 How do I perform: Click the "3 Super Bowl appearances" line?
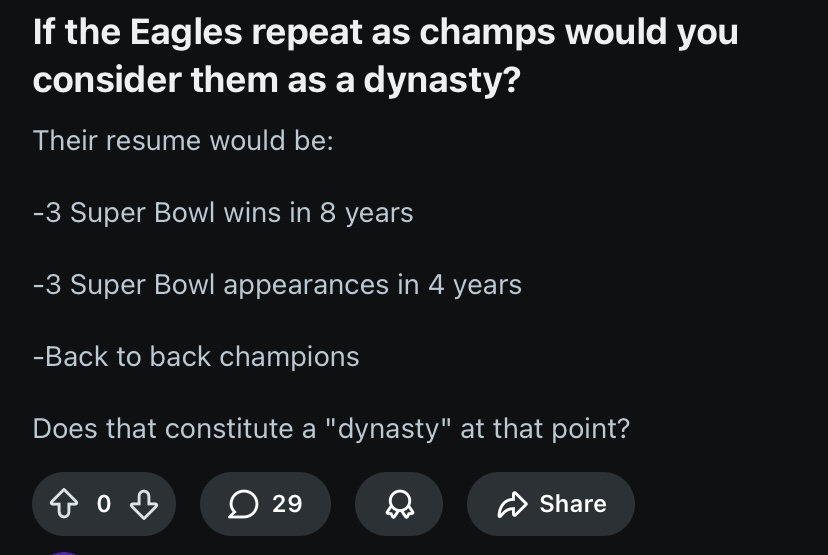tap(277, 284)
